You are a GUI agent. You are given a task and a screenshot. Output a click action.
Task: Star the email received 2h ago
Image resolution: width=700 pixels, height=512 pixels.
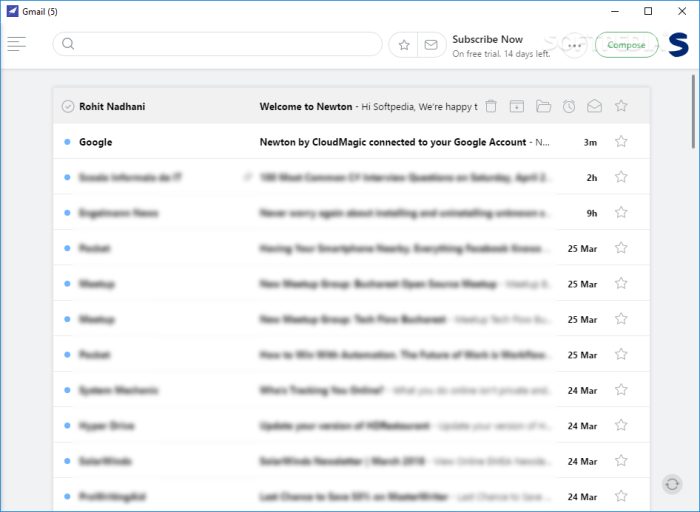[x=621, y=177]
